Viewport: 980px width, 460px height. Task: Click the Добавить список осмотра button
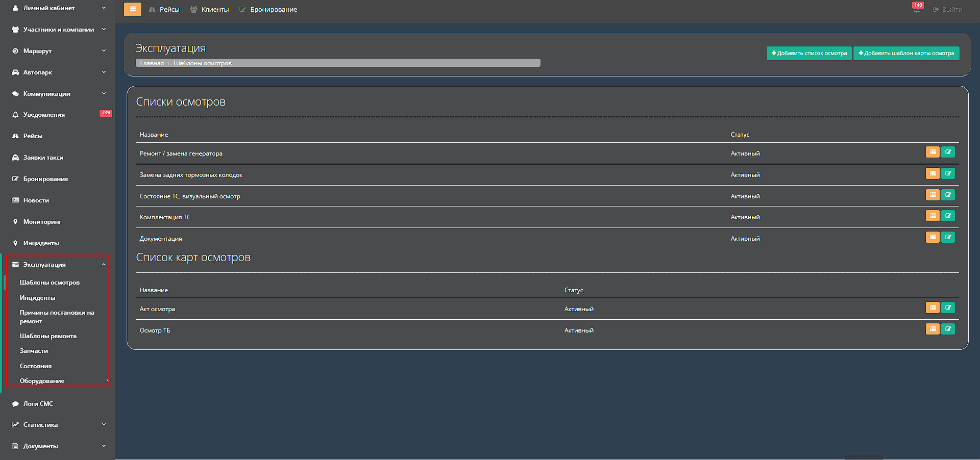click(809, 53)
